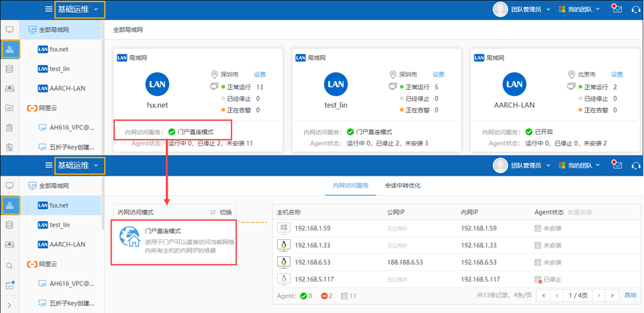Click the round LAN icon above fsx.net

[157, 84]
